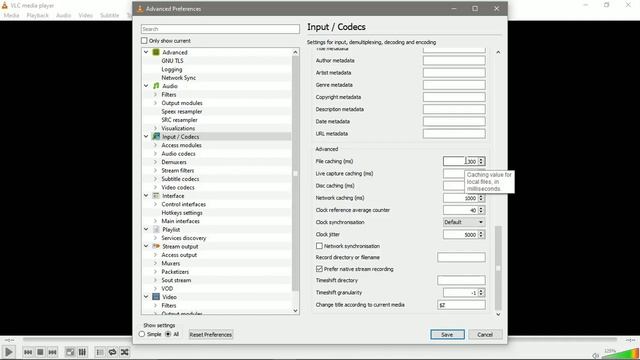The height and width of the screenshot is (360, 640).
Task: Select Simple show settings radio
Action: 142,334
